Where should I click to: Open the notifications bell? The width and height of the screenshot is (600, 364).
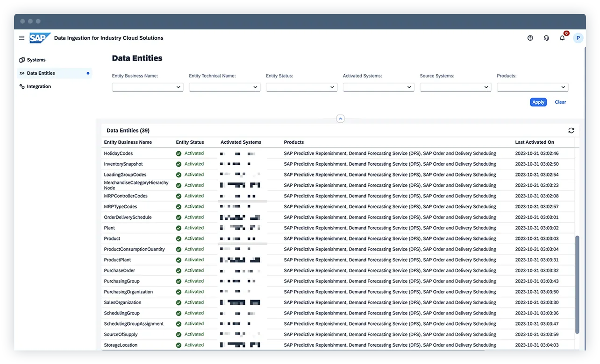(562, 38)
